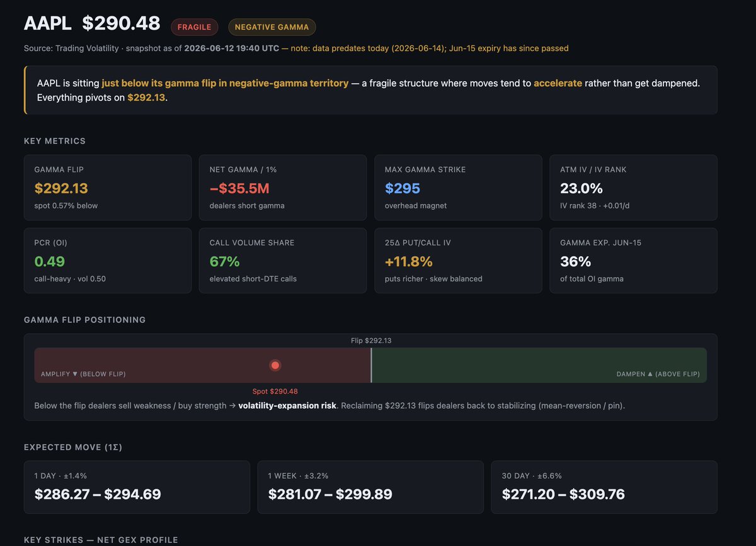Click the GAMMA FLIP POSITIONING section heading
Screen dimensions: 756x546
point(85,320)
